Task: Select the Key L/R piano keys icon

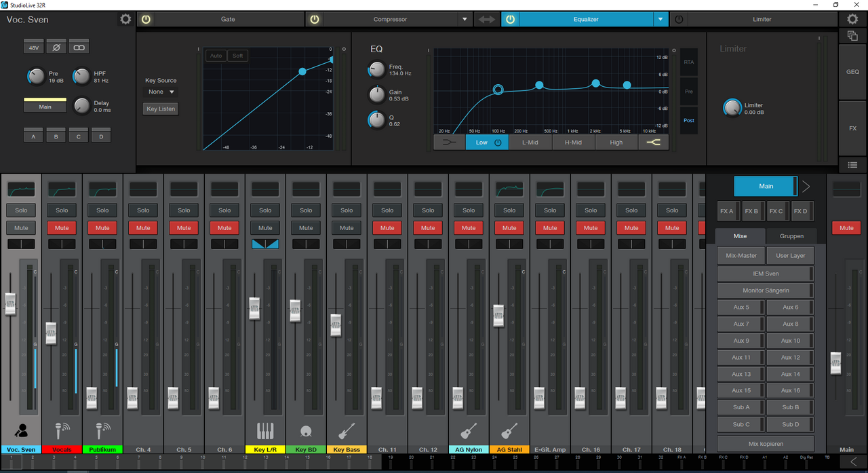Action: (x=265, y=430)
